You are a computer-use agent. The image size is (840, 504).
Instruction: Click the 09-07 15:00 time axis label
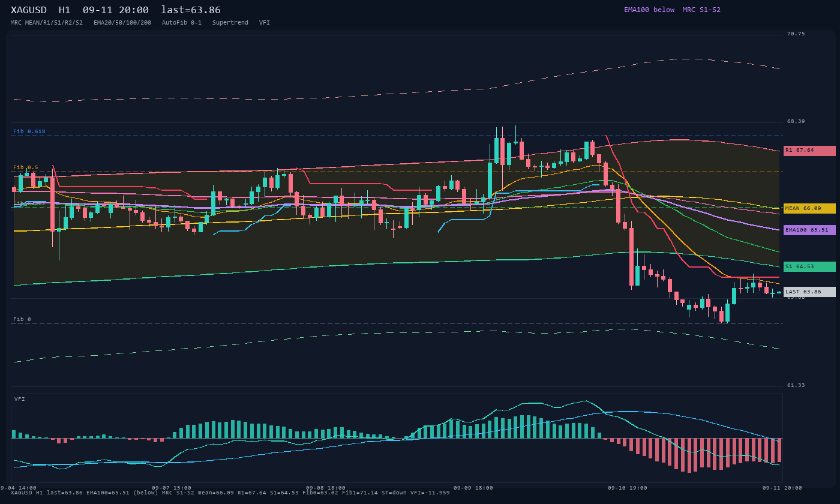coord(172,488)
